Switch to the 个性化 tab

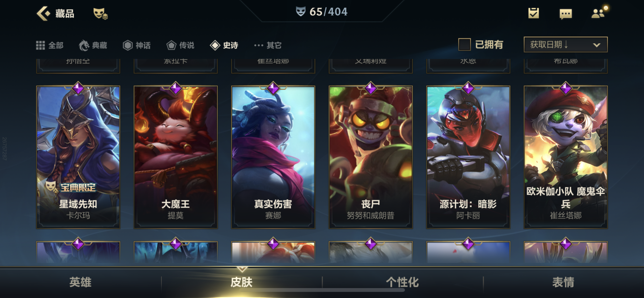[x=402, y=282]
